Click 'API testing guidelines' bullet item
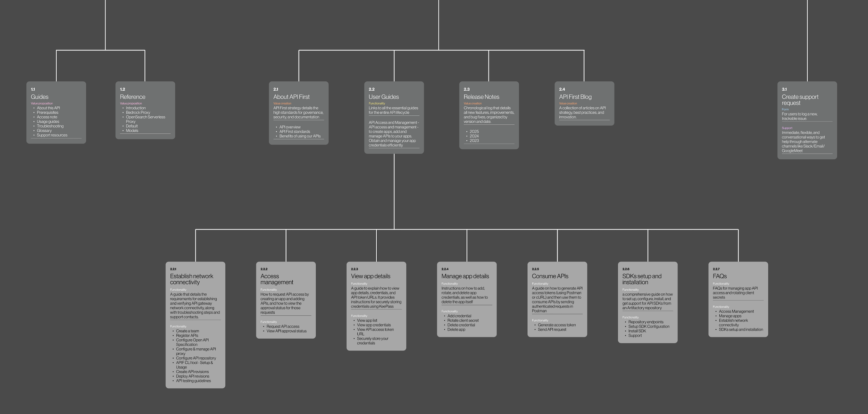This screenshot has height=414, width=868. pos(193,381)
